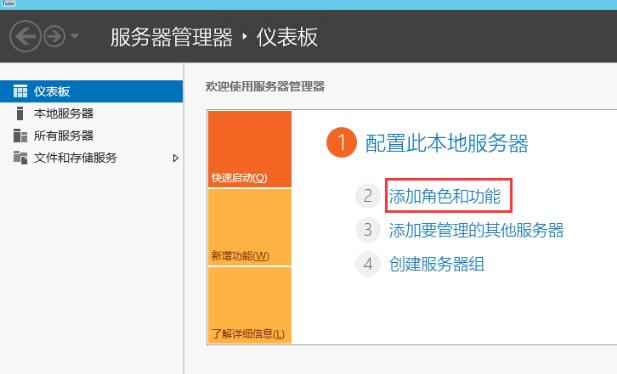Click the file and storage services icon
Image resolution: width=617 pixels, height=374 pixels.
click(20, 157)
